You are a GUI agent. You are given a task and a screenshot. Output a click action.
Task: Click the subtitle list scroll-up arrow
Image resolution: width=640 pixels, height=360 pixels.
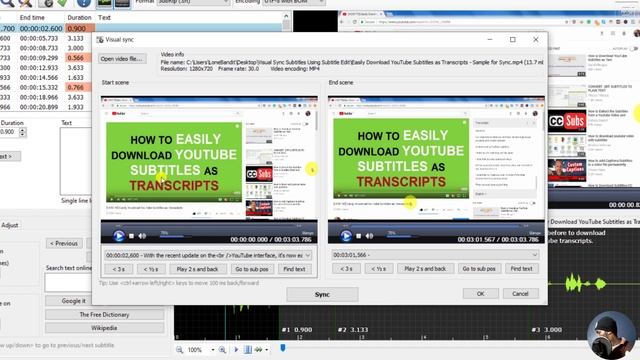(x=286, y=16)
